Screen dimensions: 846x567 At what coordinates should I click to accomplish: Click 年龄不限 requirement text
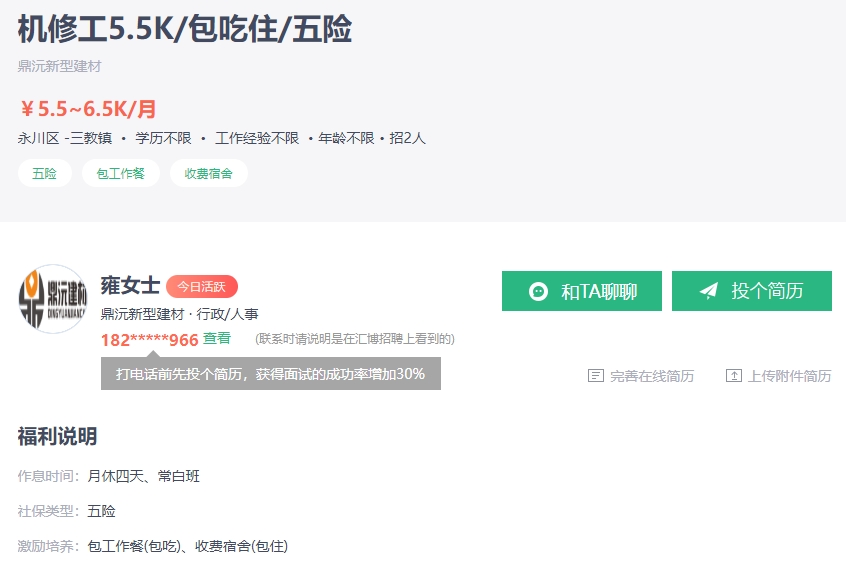coord(346,138)
